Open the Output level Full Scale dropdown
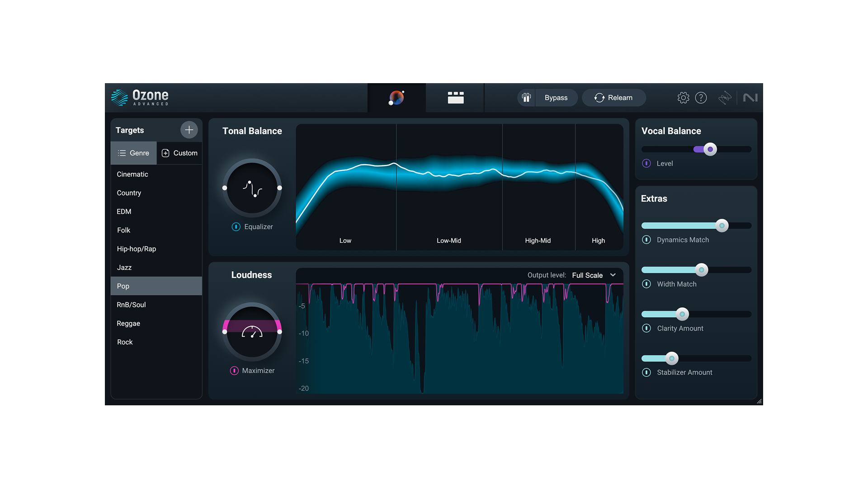868x488 pixels. click(x=594, y=275)
